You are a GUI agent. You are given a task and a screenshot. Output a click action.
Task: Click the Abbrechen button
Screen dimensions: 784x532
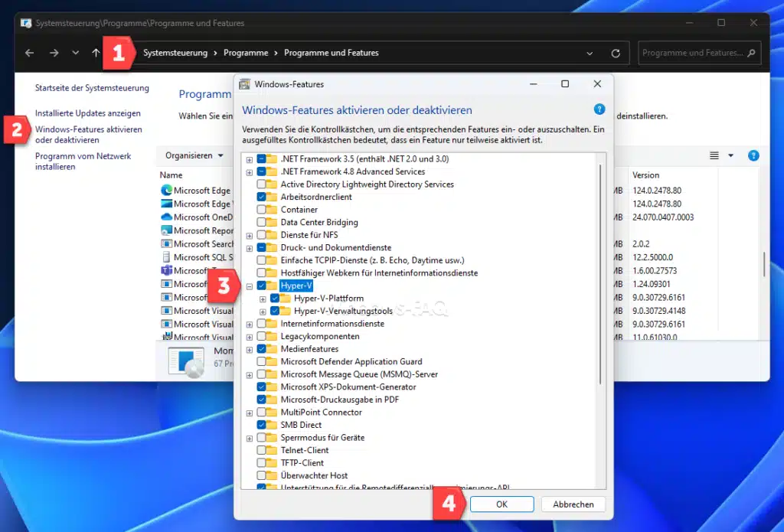pyautogui.click(x=573, y=504)
